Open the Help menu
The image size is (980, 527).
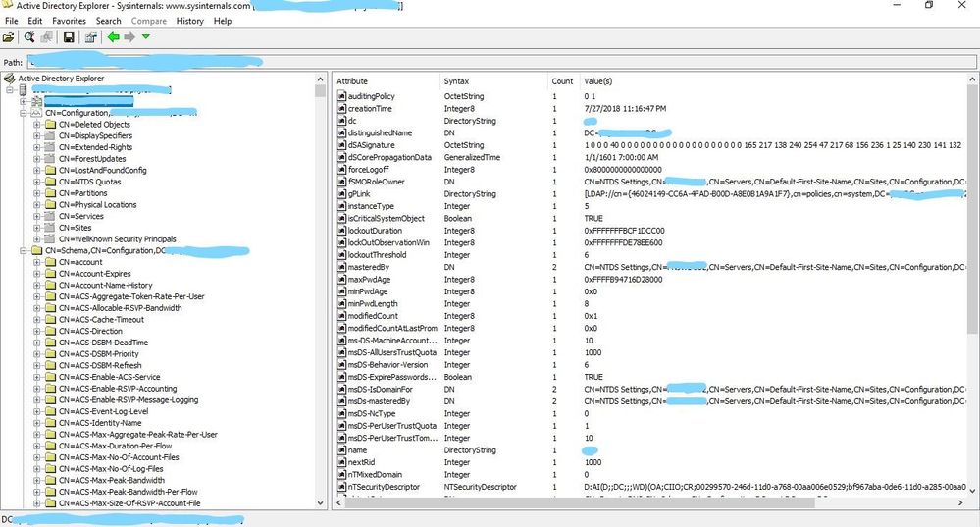(223, 21)
